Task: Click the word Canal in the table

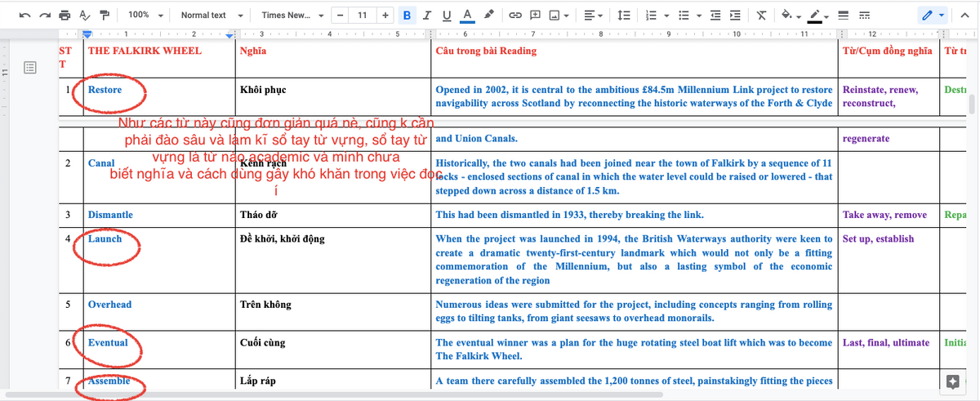Action: 101,163
